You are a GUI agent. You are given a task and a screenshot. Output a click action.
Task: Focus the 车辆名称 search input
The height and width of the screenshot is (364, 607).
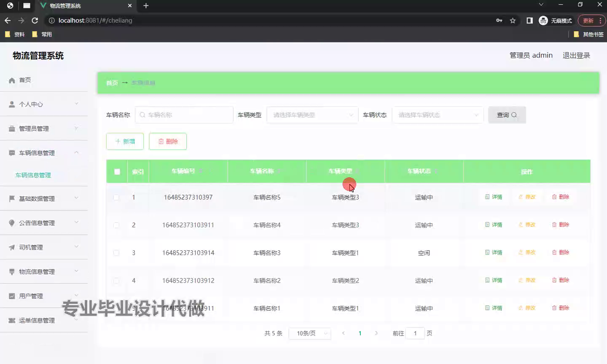coord(184,115)
